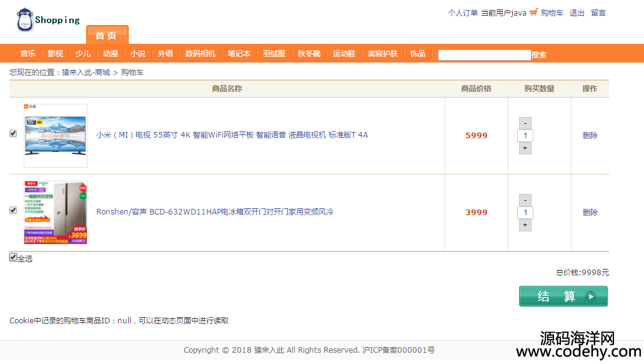Toggle the 全选 select-all checkbox

(13, 258)
